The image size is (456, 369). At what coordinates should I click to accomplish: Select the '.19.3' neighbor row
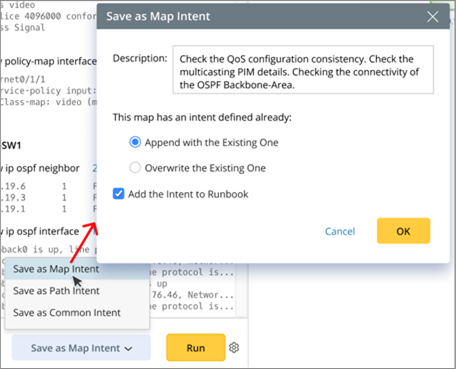click(48, 197)
